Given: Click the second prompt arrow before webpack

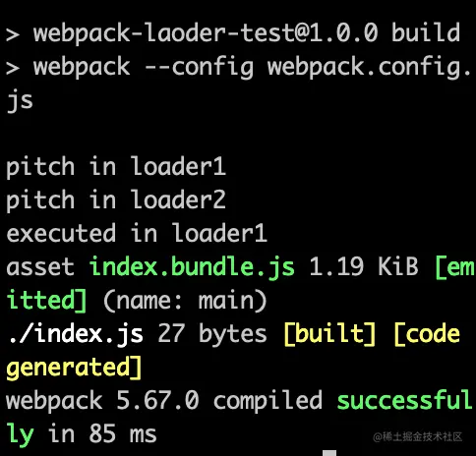Looking at the screenshot, I should pyautogui.click(x=13, y=68).
